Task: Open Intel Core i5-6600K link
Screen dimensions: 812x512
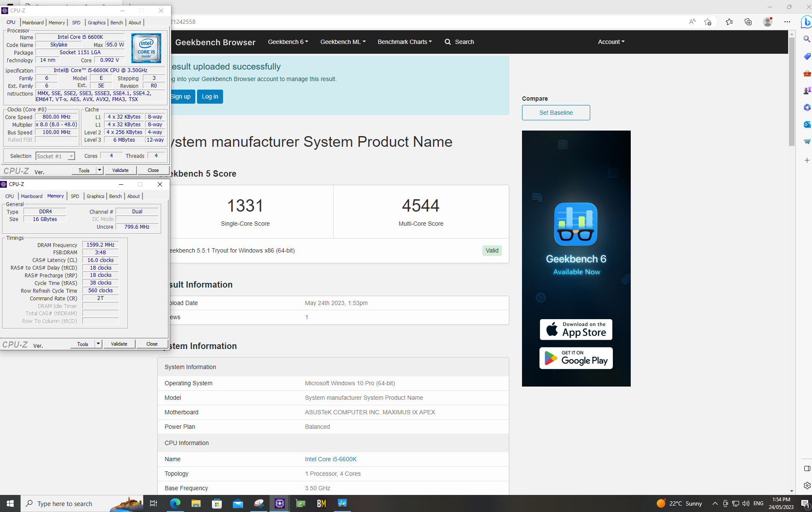Action: coord(331,459)
